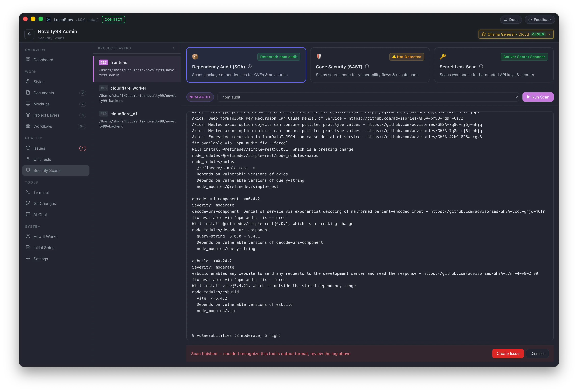Click the Settings gear icon
This screenshot has height=392, width=578.
pyautogui.click(x=28, y=259)
